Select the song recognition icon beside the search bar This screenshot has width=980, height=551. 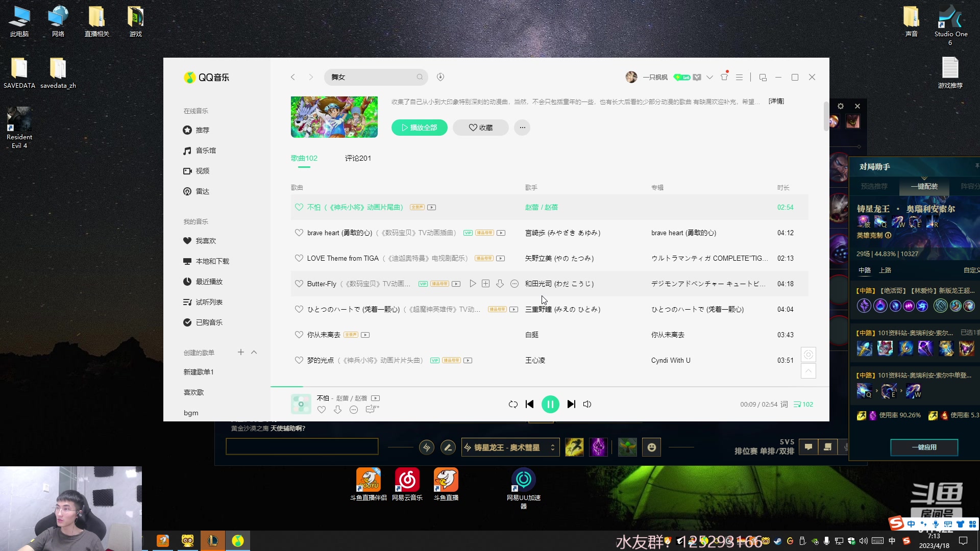440,77
